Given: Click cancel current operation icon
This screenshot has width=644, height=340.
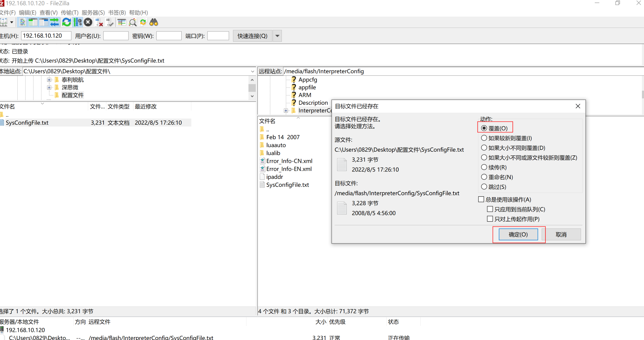Looking at the screenshot, I should coord(88,22).
